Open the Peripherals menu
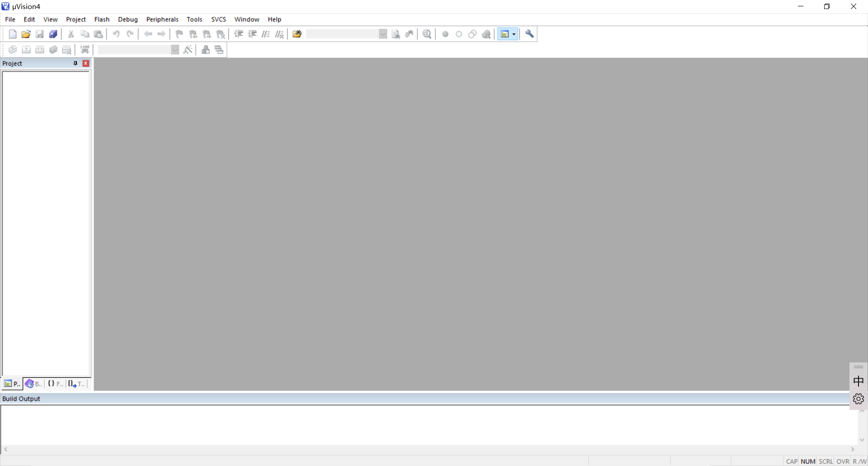Image resolution: width=868 pixels, height=466 pixels. (162, 19)
